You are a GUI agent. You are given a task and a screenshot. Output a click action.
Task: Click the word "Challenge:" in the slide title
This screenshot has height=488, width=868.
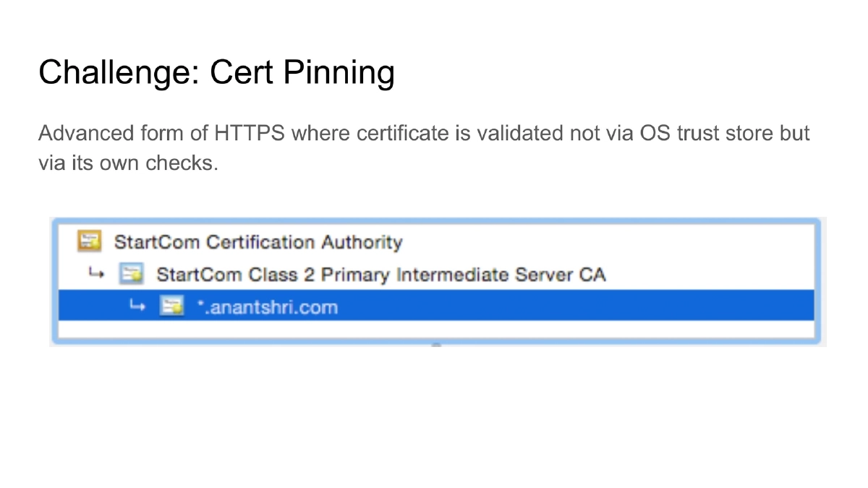118,72
